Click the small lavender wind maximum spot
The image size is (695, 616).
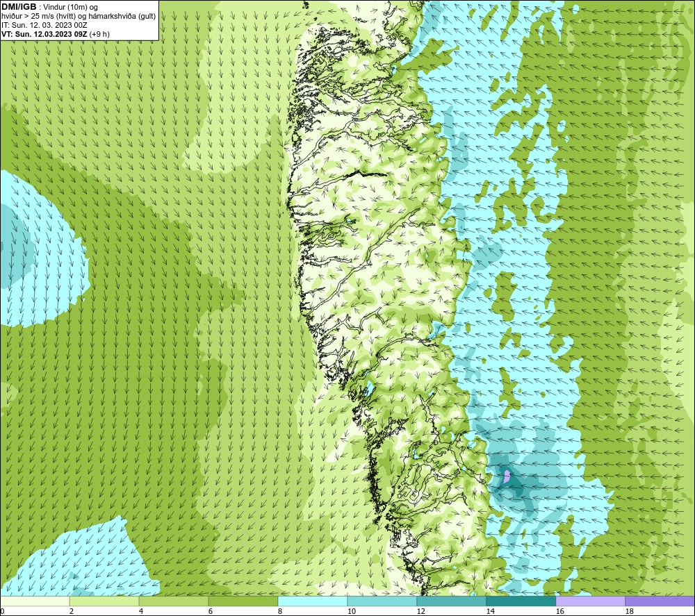click(507, 476)
